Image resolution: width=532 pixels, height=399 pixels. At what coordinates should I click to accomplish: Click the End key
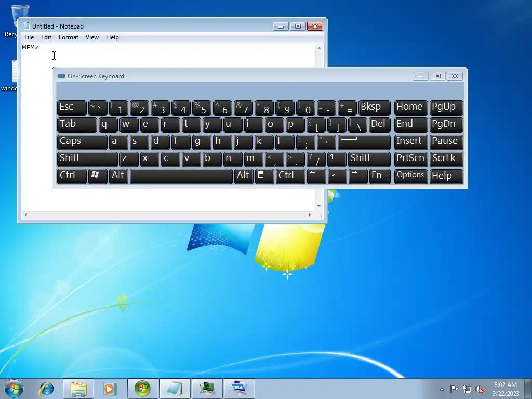tap(410, 125)
